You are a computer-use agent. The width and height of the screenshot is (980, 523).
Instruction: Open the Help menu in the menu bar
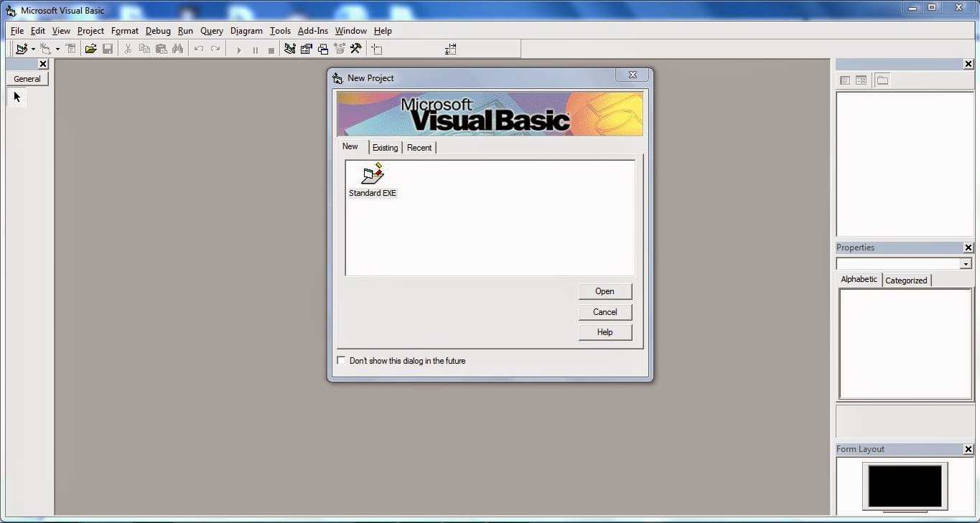click(383, 31)
